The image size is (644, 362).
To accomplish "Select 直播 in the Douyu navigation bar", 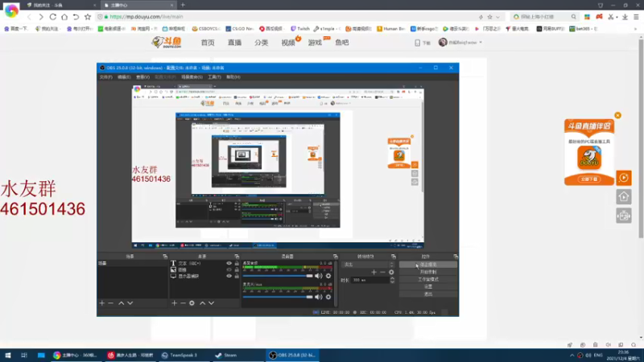I will pos(234,43).
